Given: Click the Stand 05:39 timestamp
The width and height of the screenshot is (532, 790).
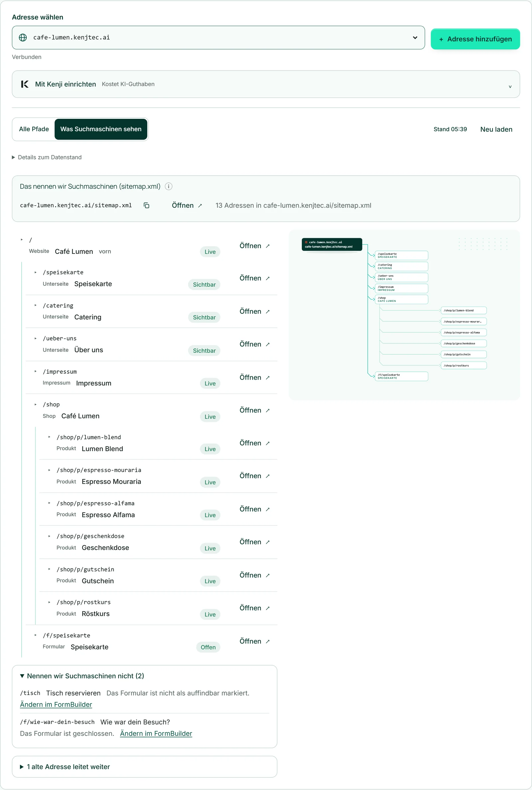Looking at the screenshot, I should 450,129.
